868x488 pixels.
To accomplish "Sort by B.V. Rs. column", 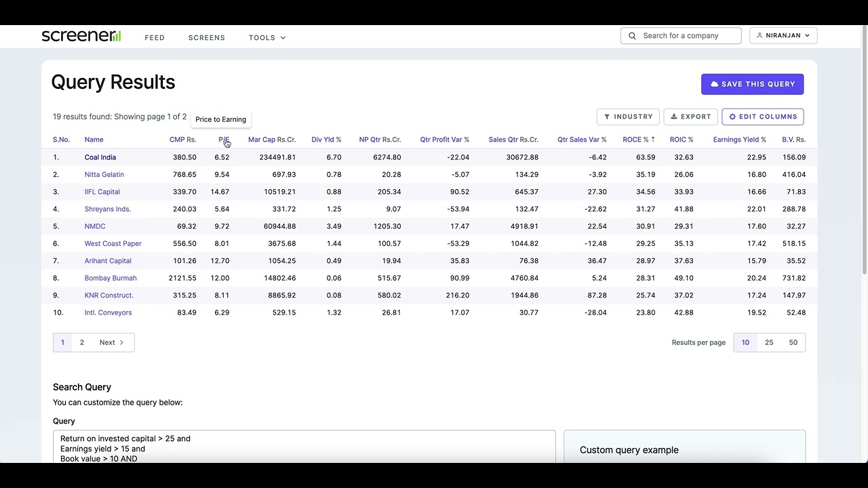I will tap(793, 140).
